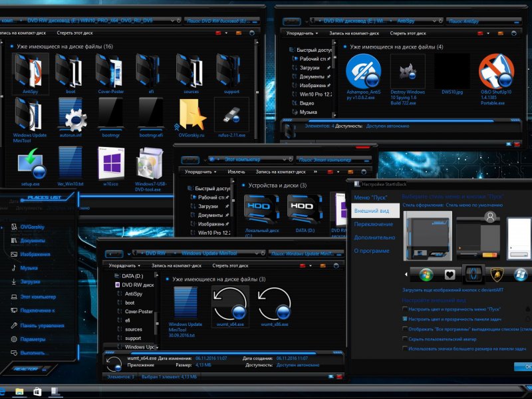Screen dimensions: 532x399
Task: Open Панель управления from the Start menu list
Action: (x=38, y=325)
